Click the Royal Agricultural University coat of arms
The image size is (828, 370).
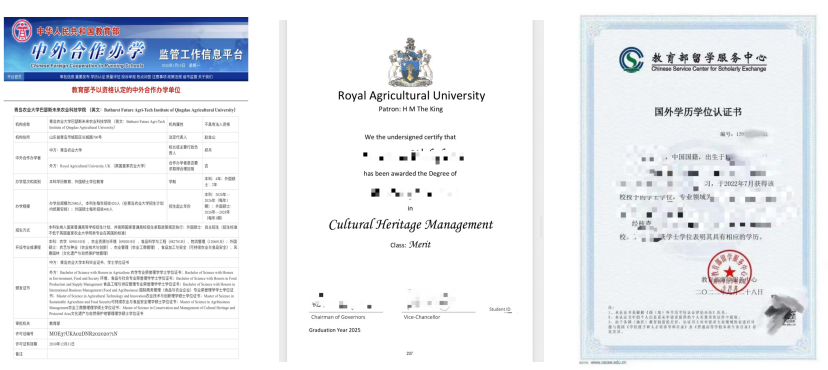point(410,61)
